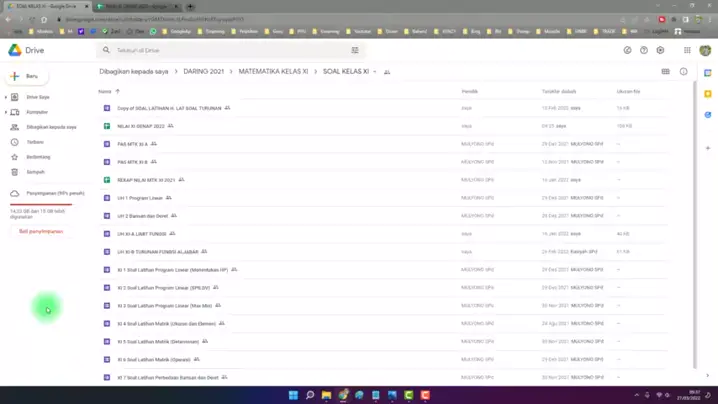
Task: Click the Baru (New) button
Action: point(25,76)
